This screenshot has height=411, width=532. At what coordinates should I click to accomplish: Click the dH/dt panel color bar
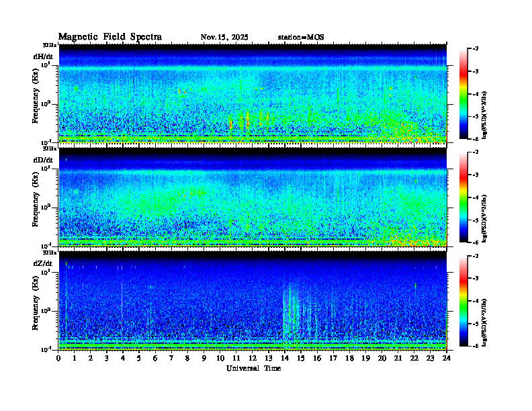pos(463,94)
